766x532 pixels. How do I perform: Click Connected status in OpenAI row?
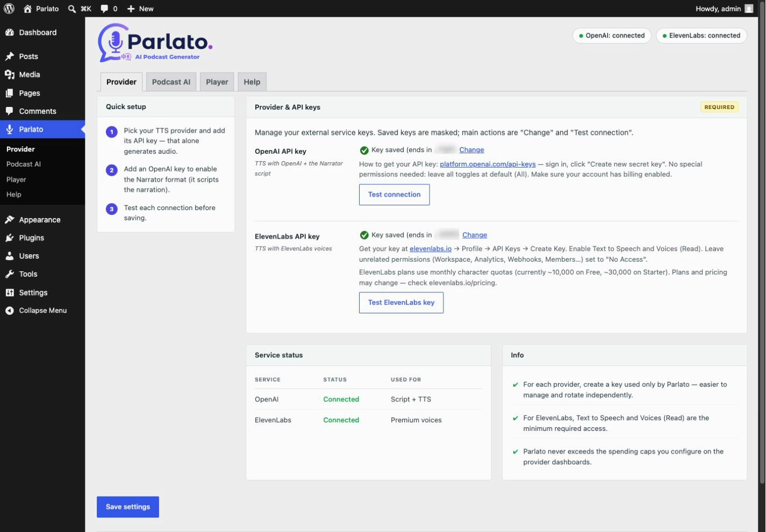(x=341, y=399)
